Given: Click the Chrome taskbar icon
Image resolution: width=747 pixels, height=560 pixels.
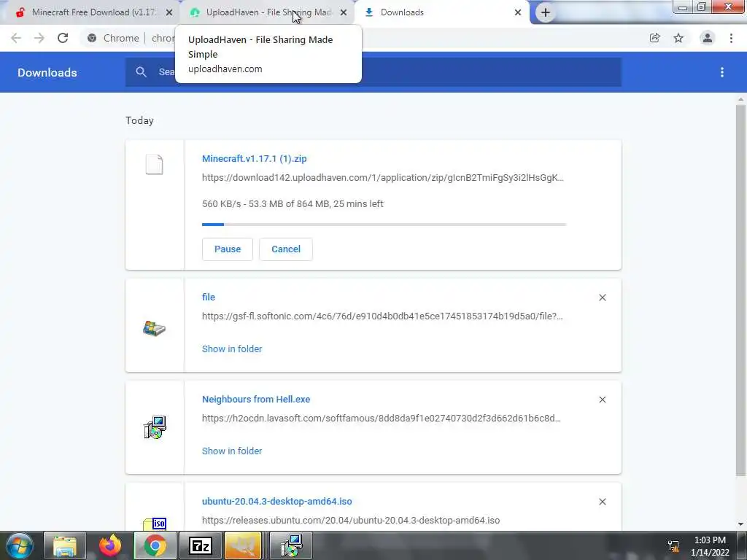Looking at the screenshot, I should click(x=155, y=545).
